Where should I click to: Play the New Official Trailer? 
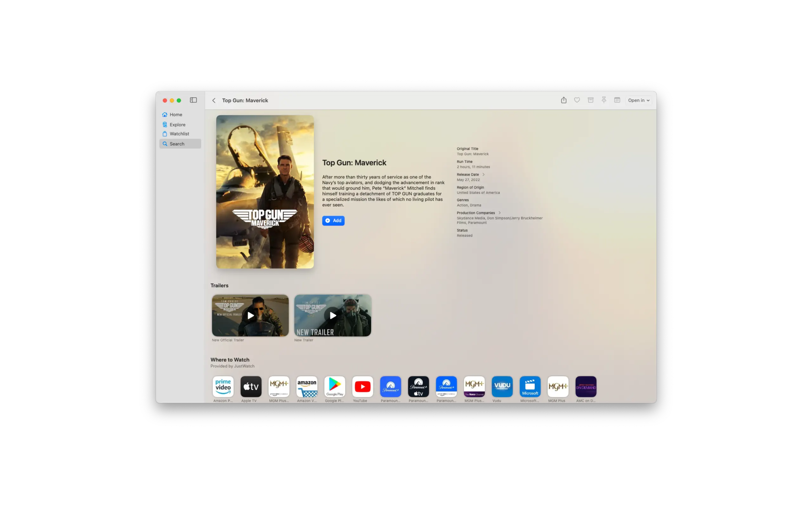(250, 316)
